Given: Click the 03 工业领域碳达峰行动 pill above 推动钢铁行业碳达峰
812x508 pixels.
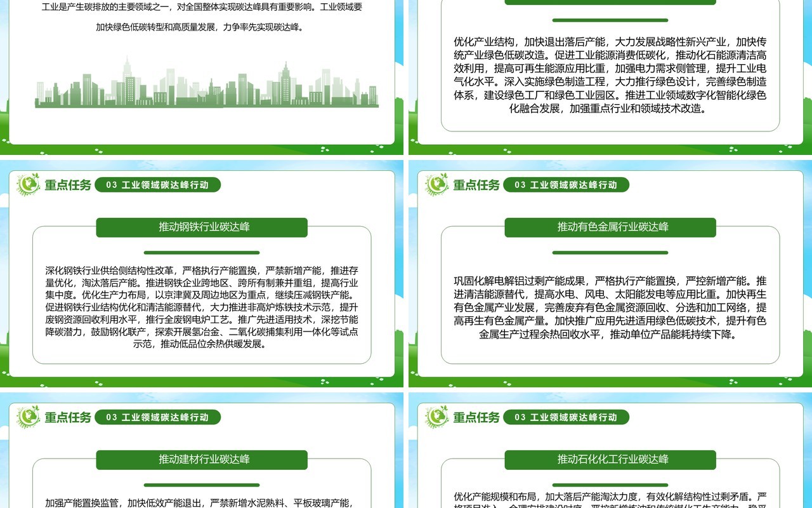Looking at the screenshot, I should coord(157,185).
